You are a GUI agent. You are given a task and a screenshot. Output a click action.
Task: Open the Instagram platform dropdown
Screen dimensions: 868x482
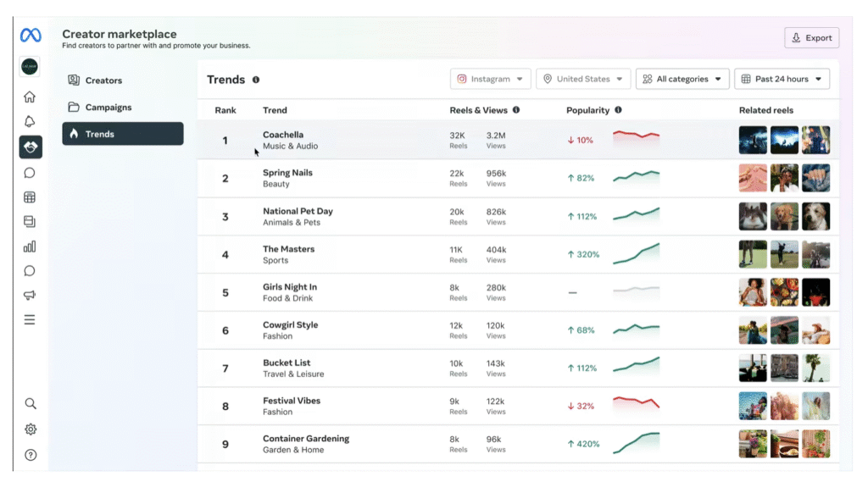pos(491,79)
